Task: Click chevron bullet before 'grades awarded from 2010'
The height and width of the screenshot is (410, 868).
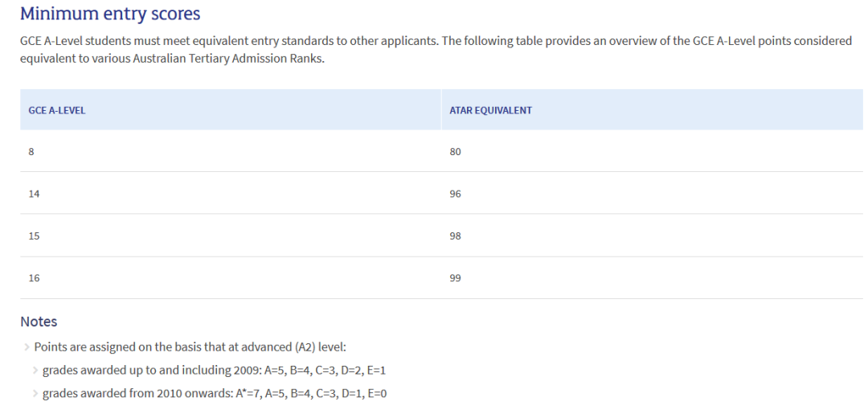Action: pos(35,394)
